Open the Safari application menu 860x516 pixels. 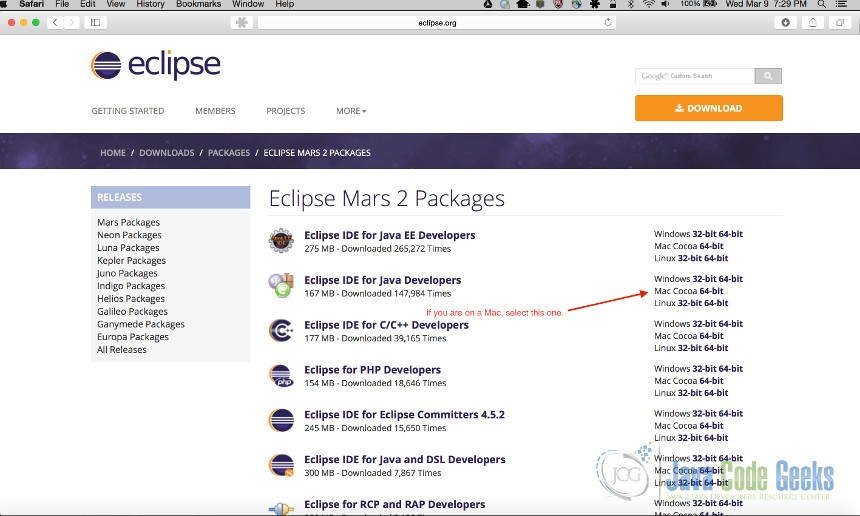pyautogui.click(x=32, y=4)
